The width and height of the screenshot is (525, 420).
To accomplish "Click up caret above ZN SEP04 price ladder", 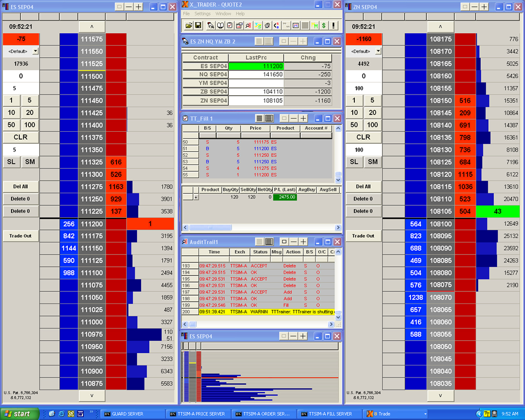I will (440, 26).
